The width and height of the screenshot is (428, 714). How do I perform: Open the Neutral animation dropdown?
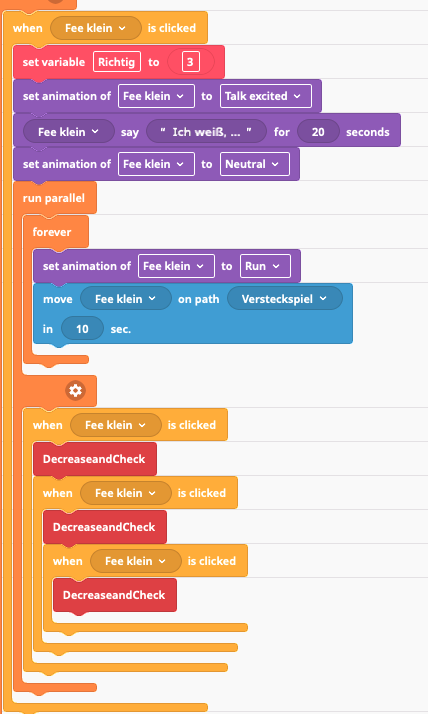tap(255, 164)
